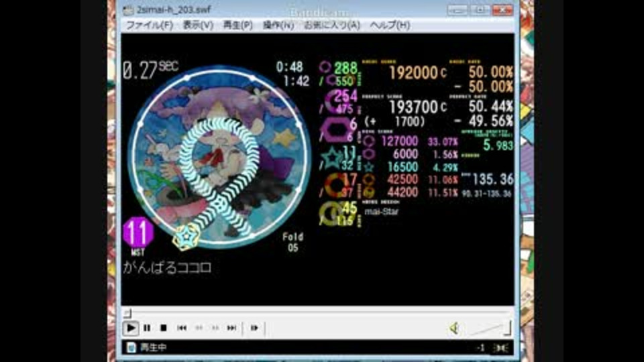Click the song title がんばるココロ
Screen dimensions: 644x362
167,268
